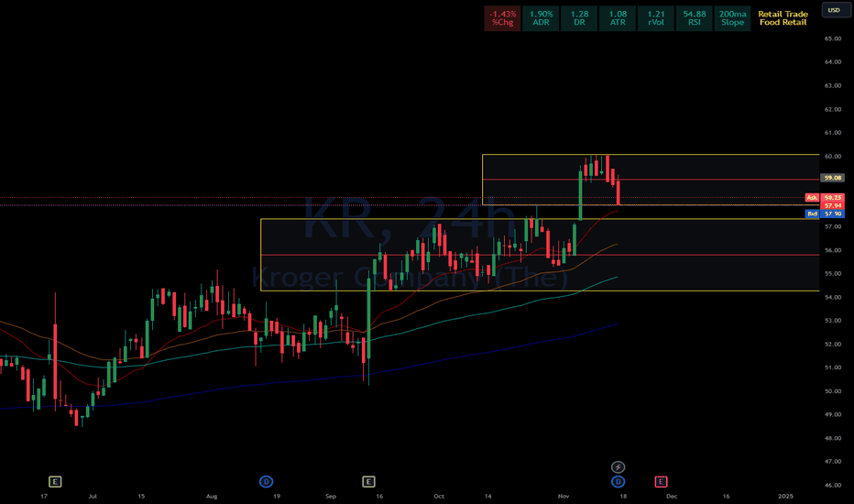Click the 65.00 price axis label
This screenshot has width=854, height=504.
point(833,38)
